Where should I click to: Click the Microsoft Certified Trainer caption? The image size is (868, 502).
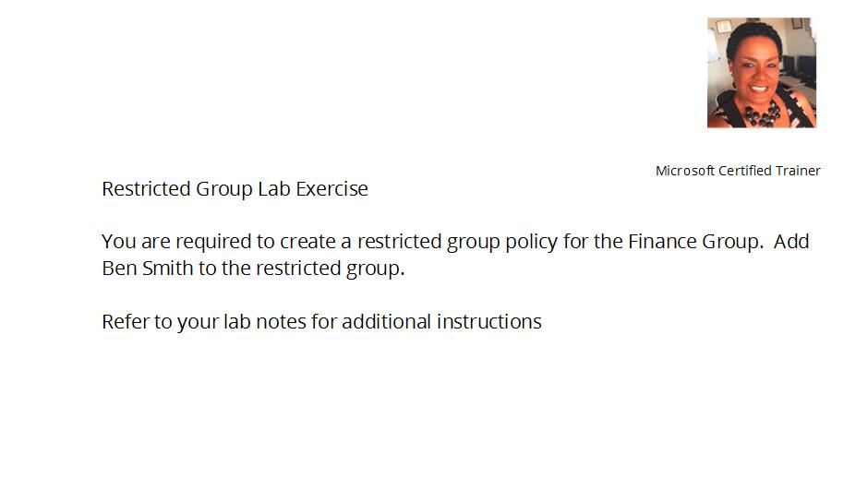(738, 171)
